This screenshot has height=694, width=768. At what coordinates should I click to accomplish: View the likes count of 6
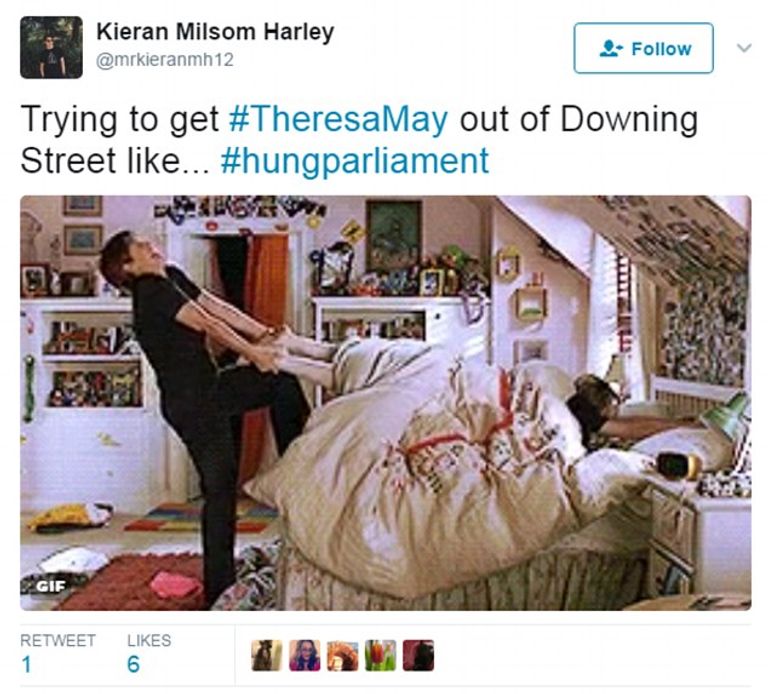tap(133, 665)
